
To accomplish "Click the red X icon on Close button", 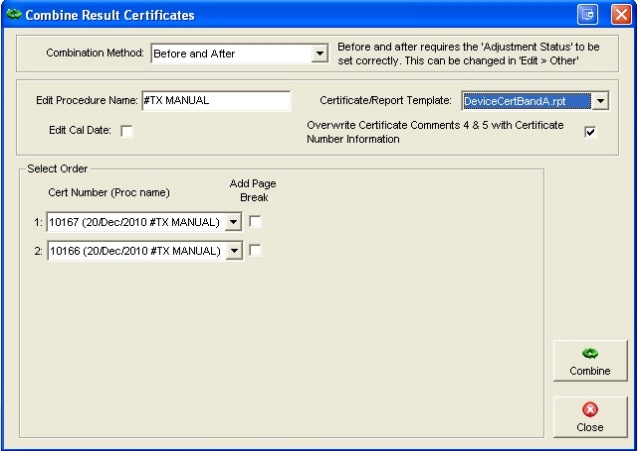I will point(590,410).
